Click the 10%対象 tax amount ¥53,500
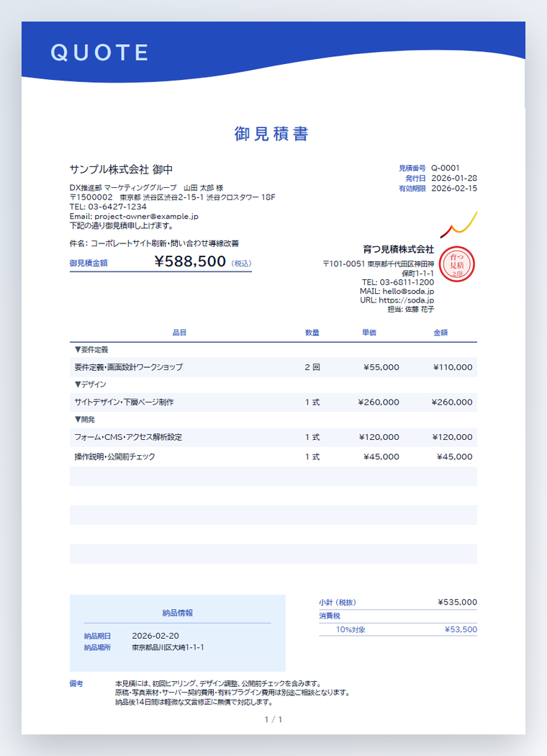 point(461,629)
